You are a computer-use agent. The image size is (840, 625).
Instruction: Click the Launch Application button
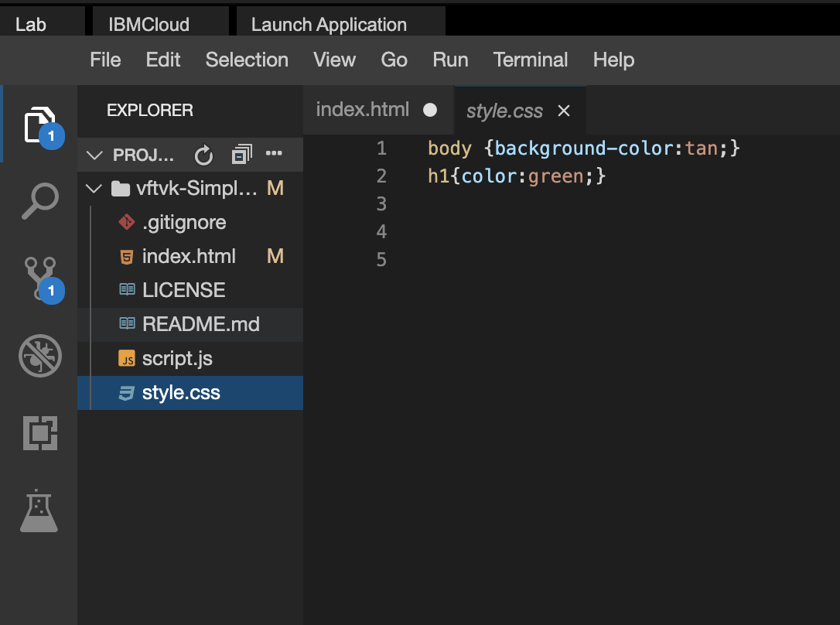click(329, 25)
